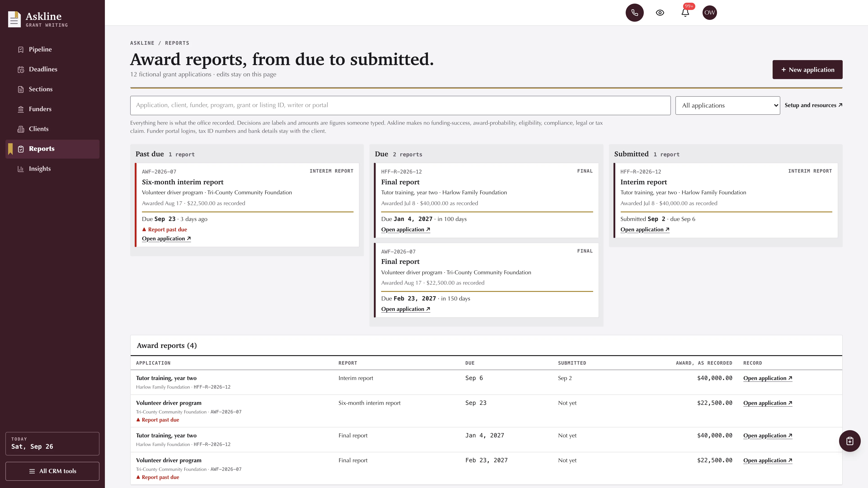Open application on Final report due Jan 4 card
The image size is (868, 488).
[x=405, y=229]
